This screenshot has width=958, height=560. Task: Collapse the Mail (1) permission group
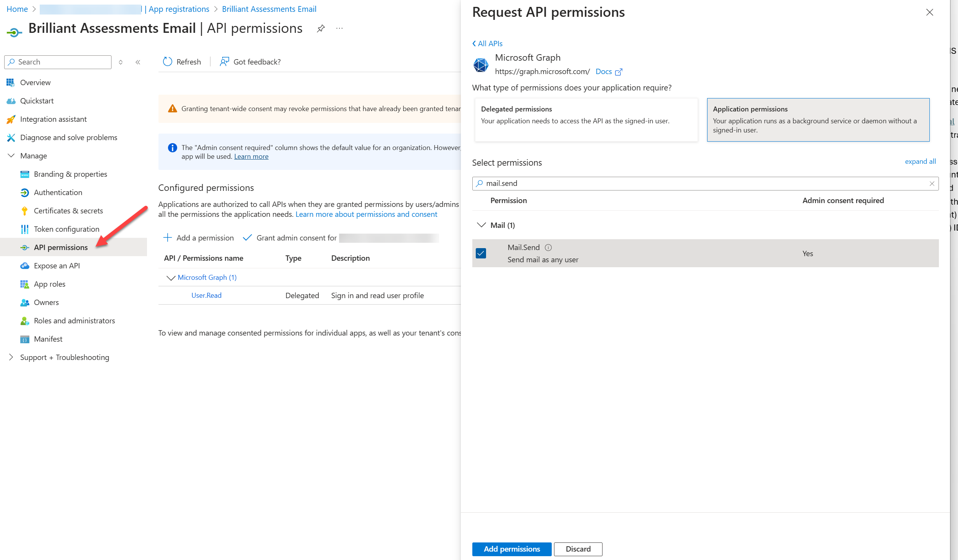coord(481,225)
